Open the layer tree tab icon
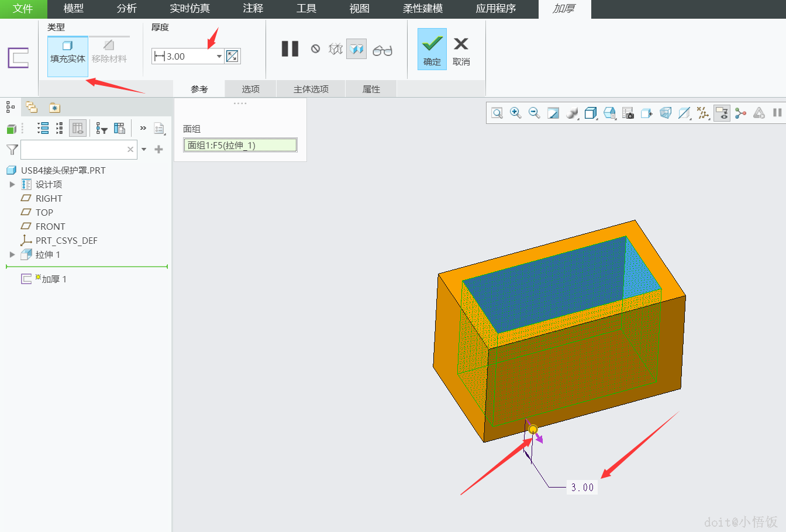Image resolution: width=786 pixels, height=532 pixels. 32,107
